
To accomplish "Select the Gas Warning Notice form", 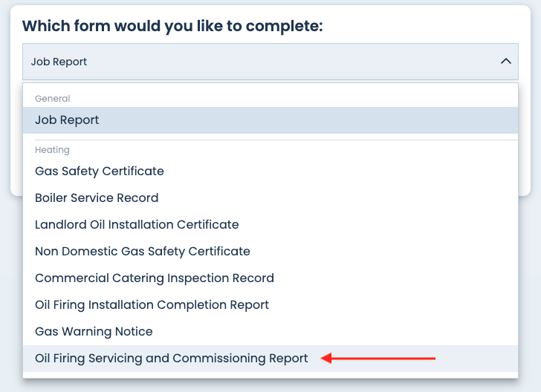I will click(94, 332).
